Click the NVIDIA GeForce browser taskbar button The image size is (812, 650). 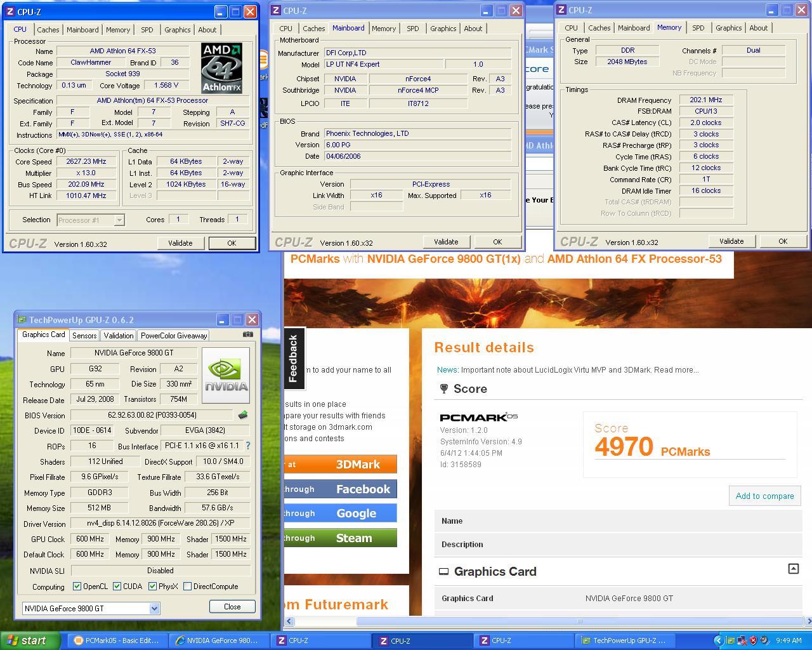tap(218, 640)
